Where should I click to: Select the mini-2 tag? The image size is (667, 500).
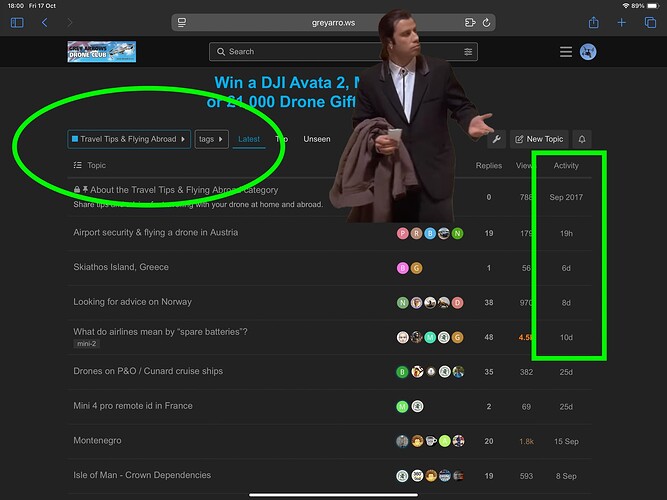tap(87, 343)
